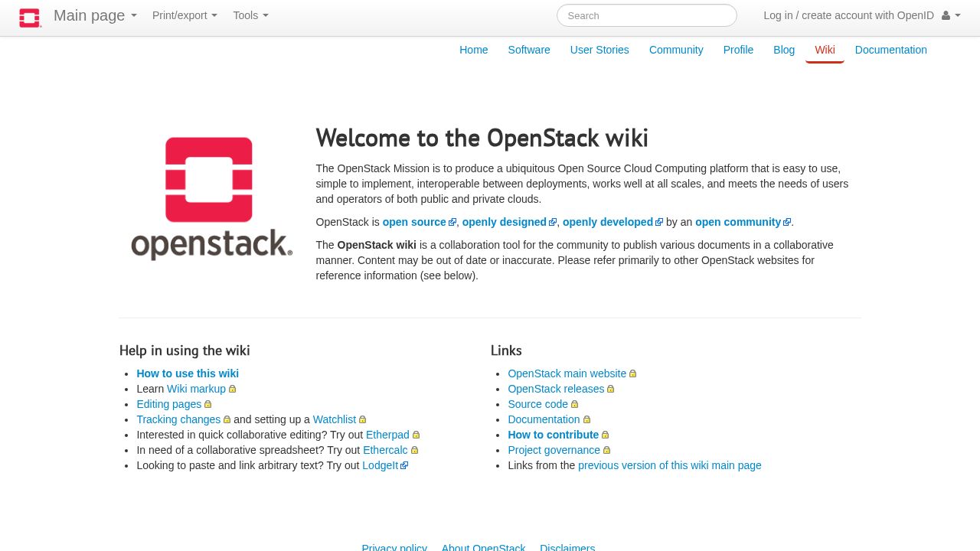
Task: Click 'Help in using the wiki' heading
Action: coord(185,350)
